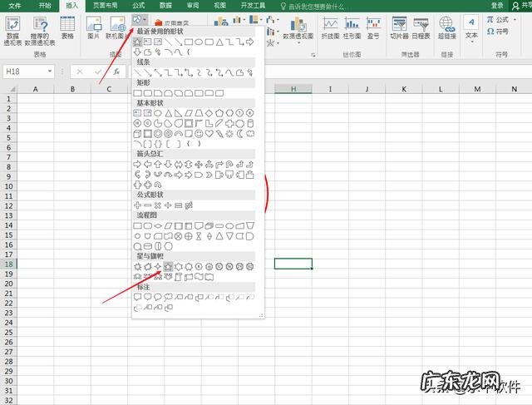This screenshot has width=532, height=405.
Task: Insert a Table from the ribbon
Action: coord(67,27)
